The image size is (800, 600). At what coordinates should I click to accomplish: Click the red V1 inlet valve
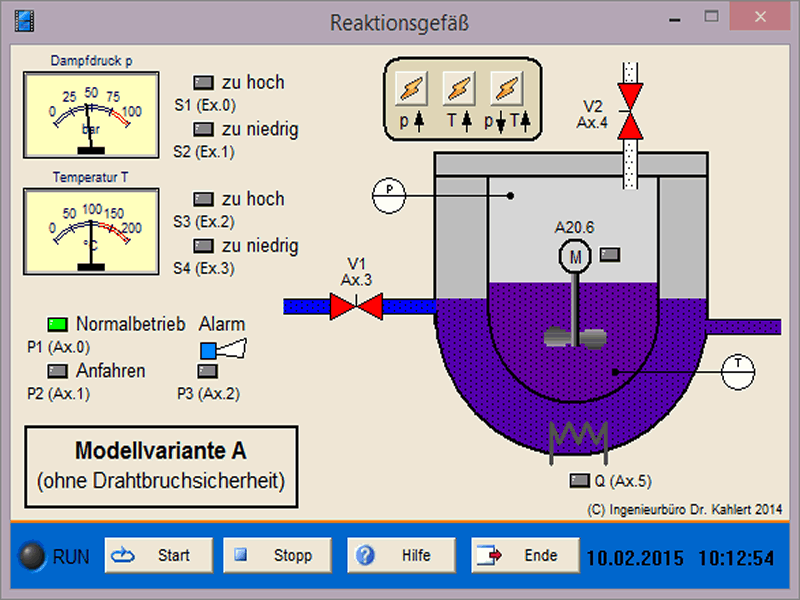pyautogui.click(x=356, y=305)
